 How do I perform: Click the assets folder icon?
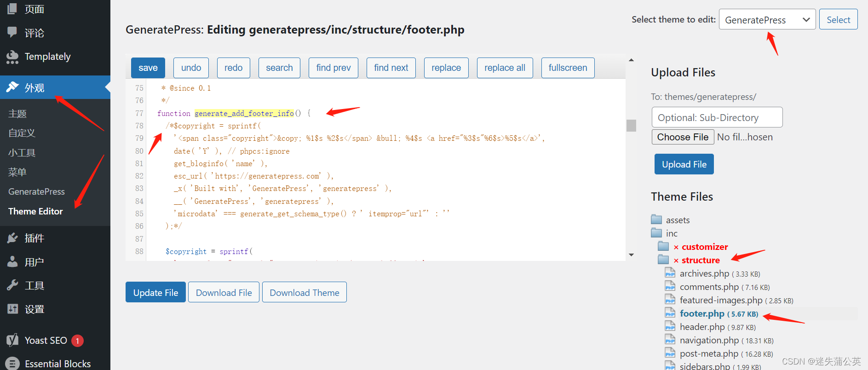point(656,220)
